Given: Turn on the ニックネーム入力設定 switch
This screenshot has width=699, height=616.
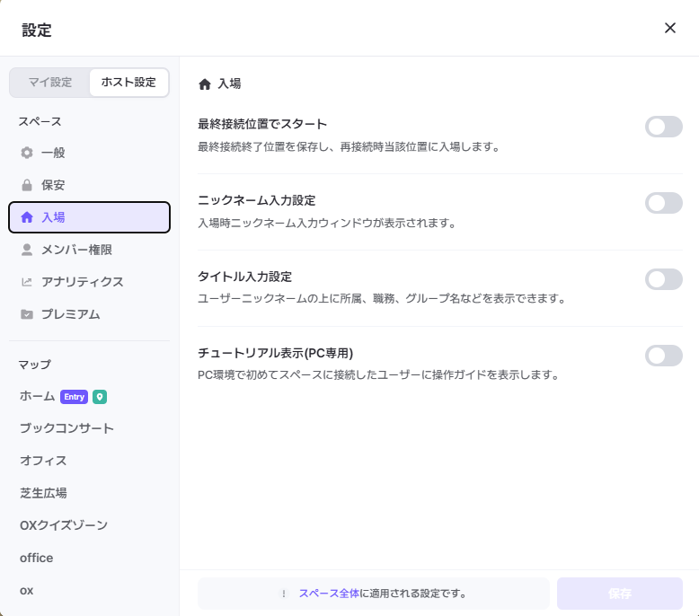Looking at the screenshot, I should (663, 203).
